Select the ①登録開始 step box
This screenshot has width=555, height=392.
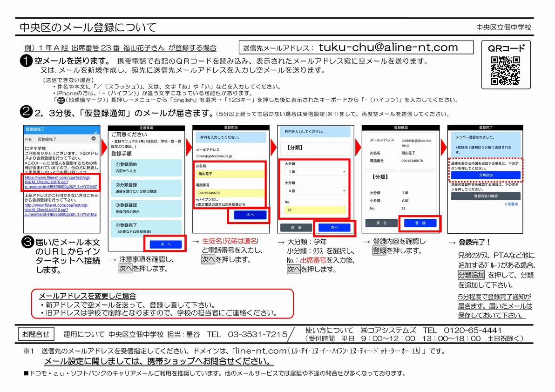pos(147,168)
